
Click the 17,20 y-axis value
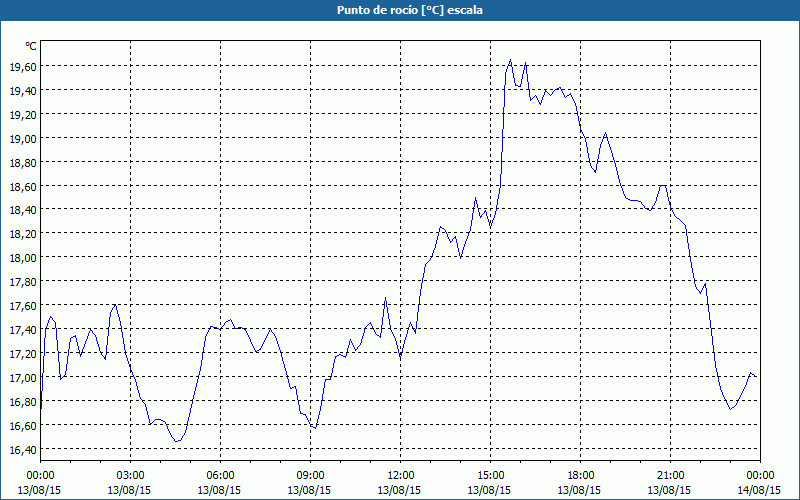pos(23,353)
